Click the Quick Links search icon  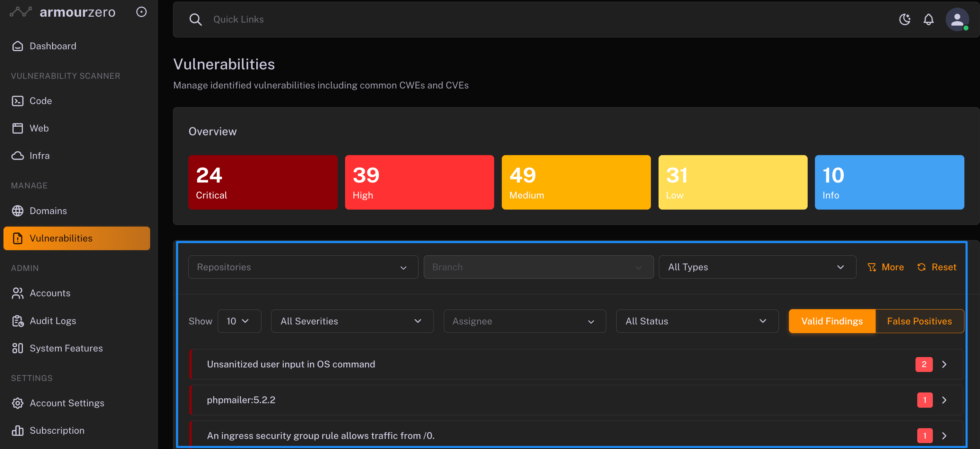pyautogui.click(x=196, y=19)
